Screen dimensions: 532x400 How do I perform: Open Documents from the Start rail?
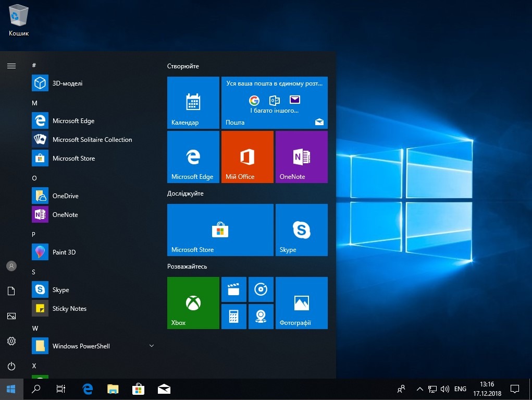[x=11, y=291]
